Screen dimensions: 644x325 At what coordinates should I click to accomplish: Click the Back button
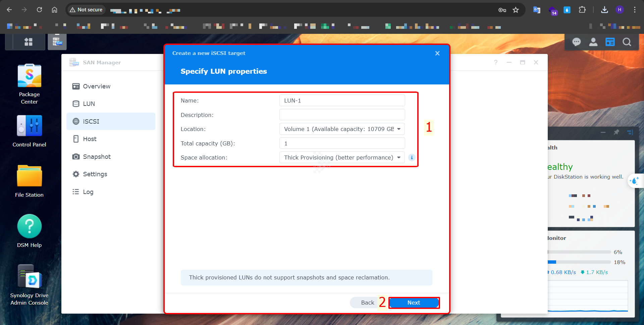[x=367, y=303]
